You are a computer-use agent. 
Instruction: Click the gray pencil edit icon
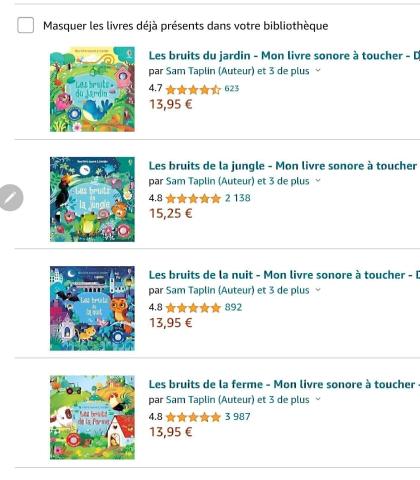11,198
